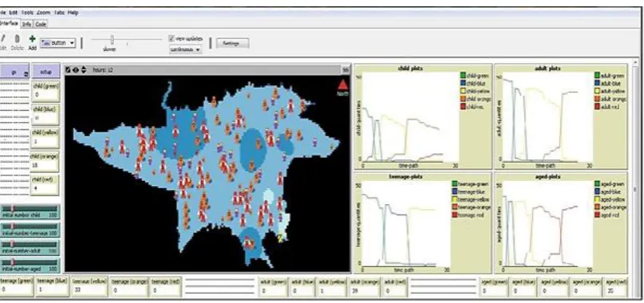Click the teenage-red legend swatch

pyautogui.click(x=455, y=215)
